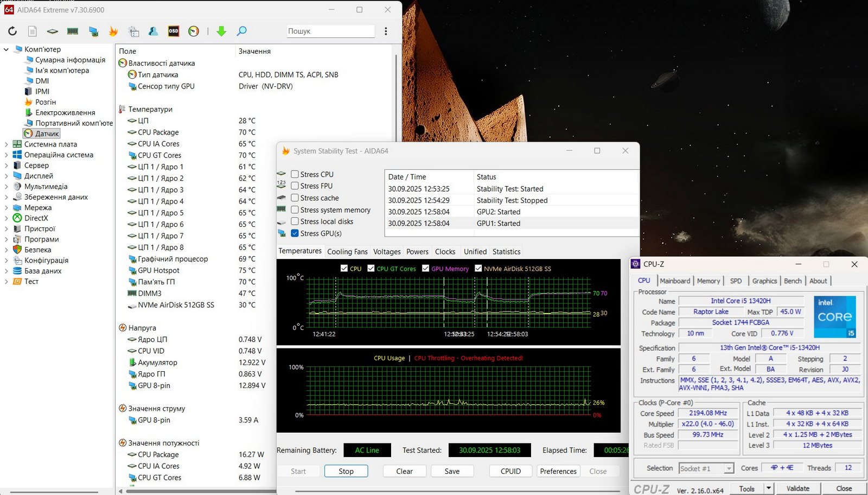The width and height of the screenshot is (868, 495).
Task: Click the OSD panel icon
Action: point(174,31)
